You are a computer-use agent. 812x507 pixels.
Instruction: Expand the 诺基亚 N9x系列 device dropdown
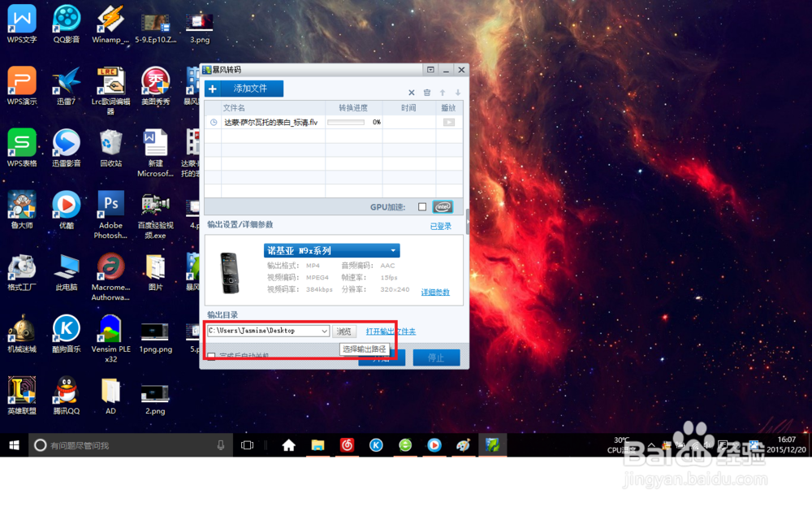coord(331,251)
